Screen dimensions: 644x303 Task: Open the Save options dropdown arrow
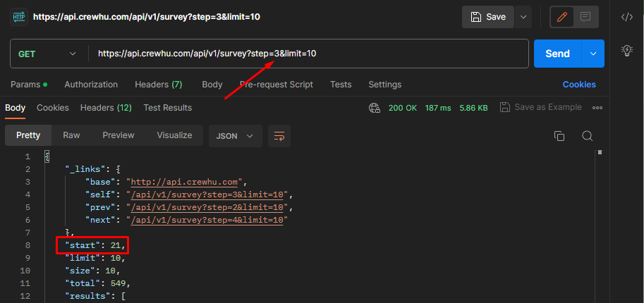coord(523,17)
